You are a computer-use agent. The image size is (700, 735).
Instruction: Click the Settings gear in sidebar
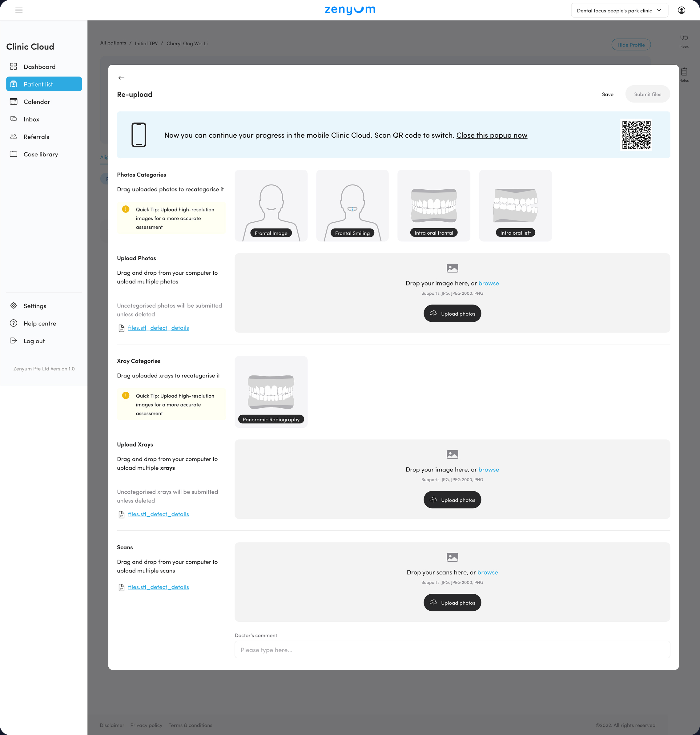coord(14,306)
